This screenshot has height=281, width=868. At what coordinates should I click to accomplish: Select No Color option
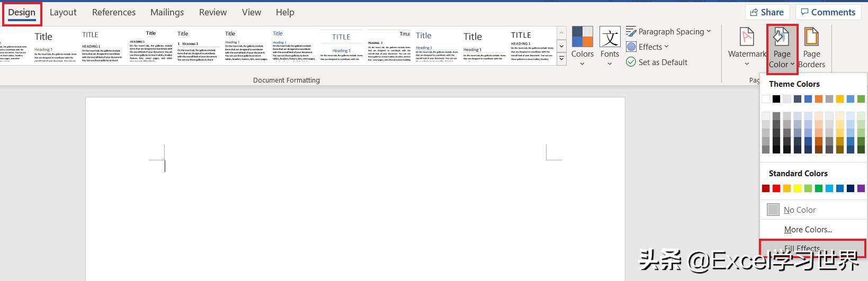pos(799,210)
